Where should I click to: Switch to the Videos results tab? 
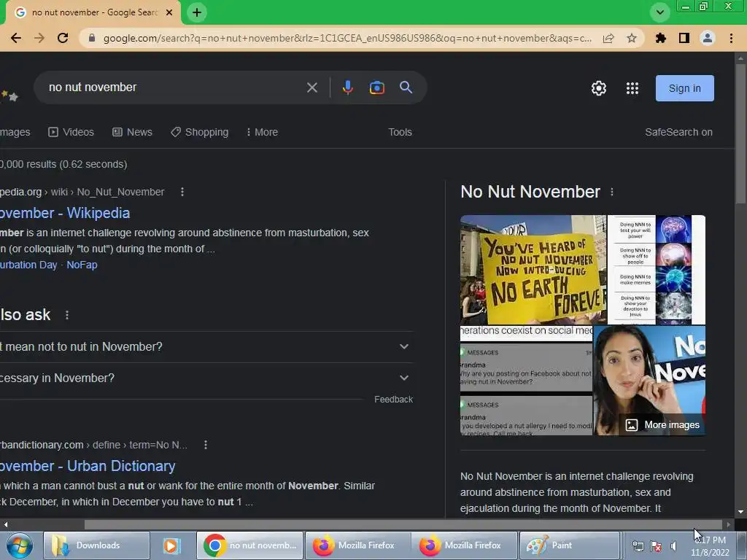[x=71, y=132]
